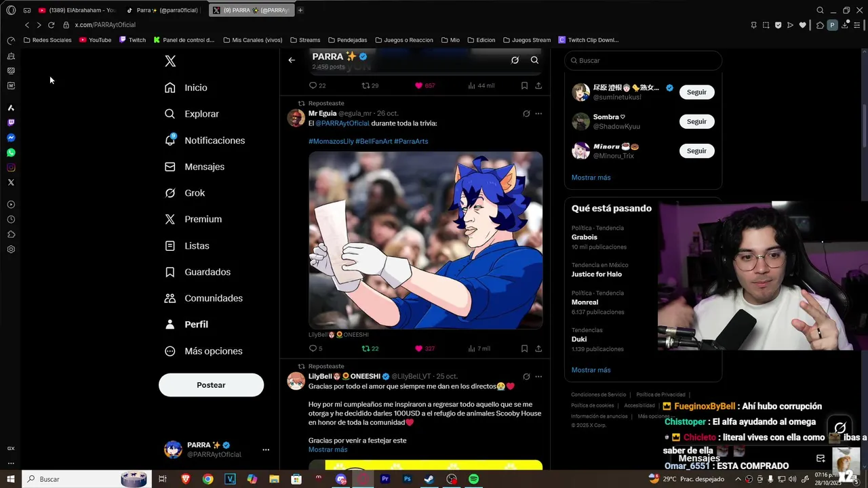Follow Minoru @Minoru_Trix
This screenshot has width=868, height=488.
pos(696,151)
